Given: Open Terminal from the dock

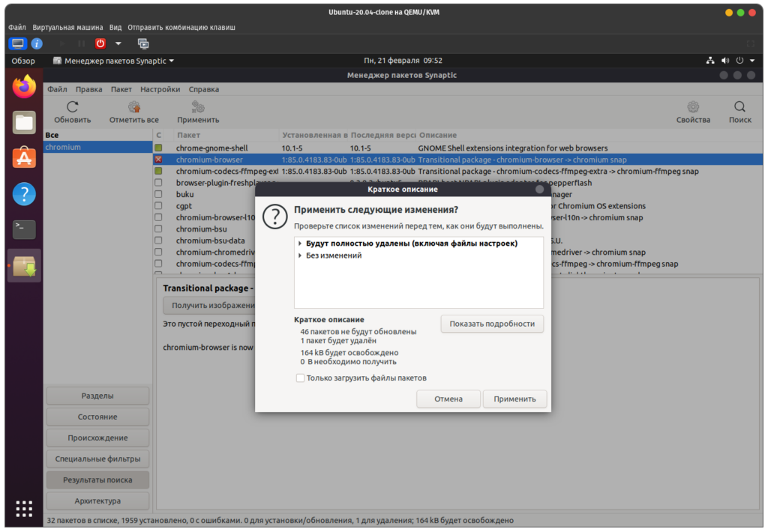Looking at the screenshot, I should pos(24,229).
